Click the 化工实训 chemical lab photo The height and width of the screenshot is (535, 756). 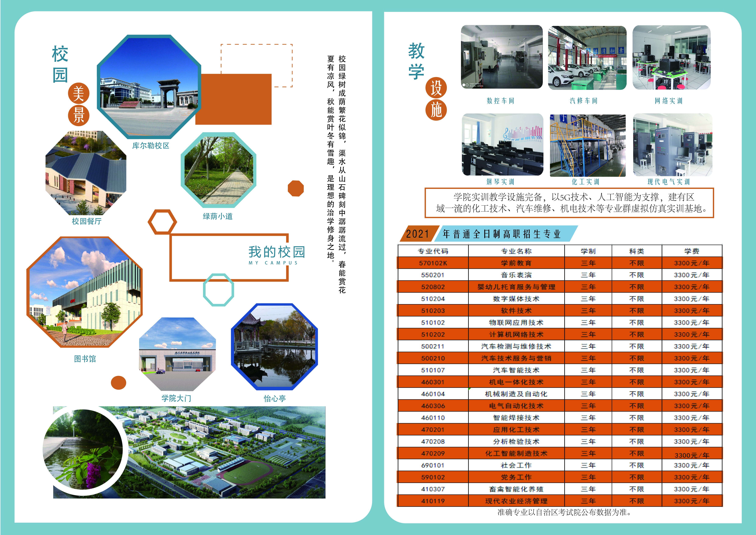point(587,145)
